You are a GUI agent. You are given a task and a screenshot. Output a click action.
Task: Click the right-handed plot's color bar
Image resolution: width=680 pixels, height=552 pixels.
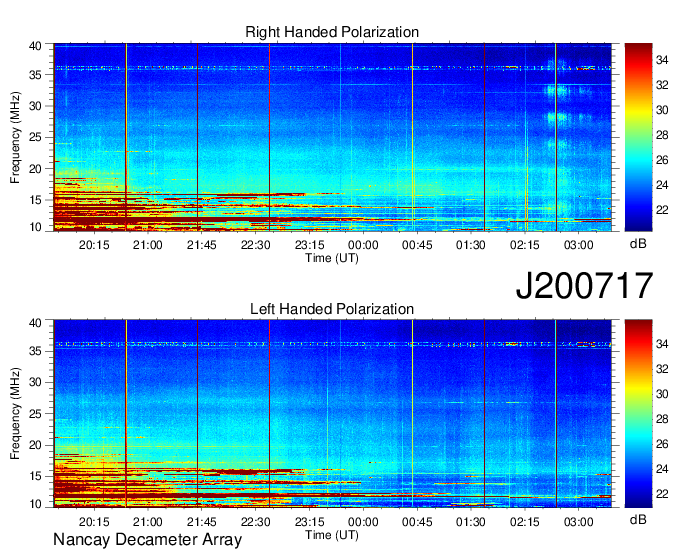638,137
